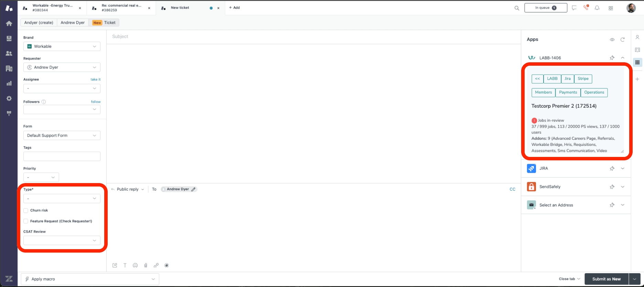Viewport: 644px width, 287px height.
Task: Open the CSAT Review dropdown
Action: [62, 241]
